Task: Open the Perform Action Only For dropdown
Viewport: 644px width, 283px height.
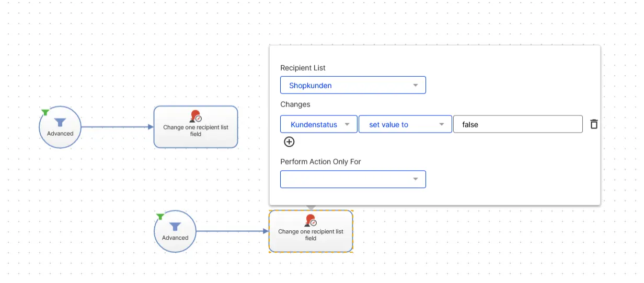Action: [353, 179]
